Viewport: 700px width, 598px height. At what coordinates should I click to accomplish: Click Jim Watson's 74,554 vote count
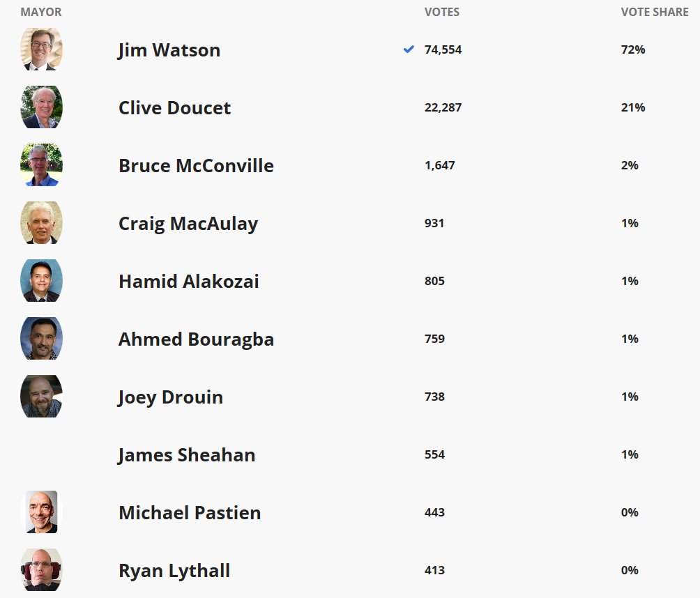[443, 49]
